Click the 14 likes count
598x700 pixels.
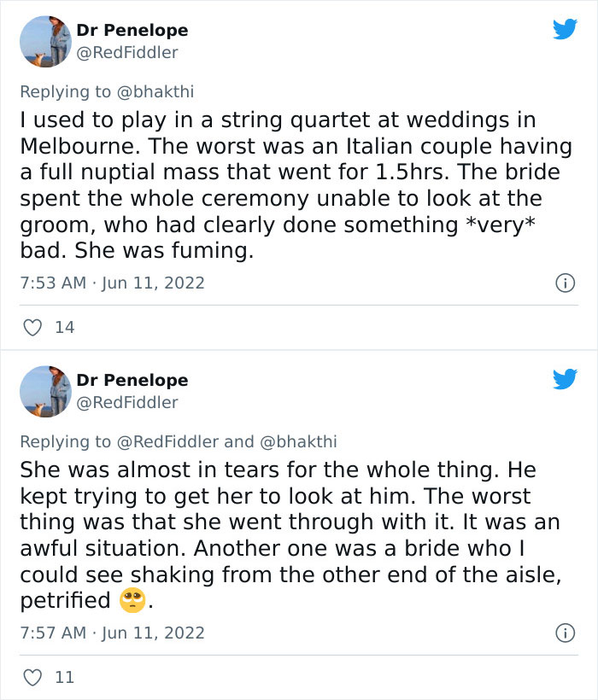tap(64, 327)
